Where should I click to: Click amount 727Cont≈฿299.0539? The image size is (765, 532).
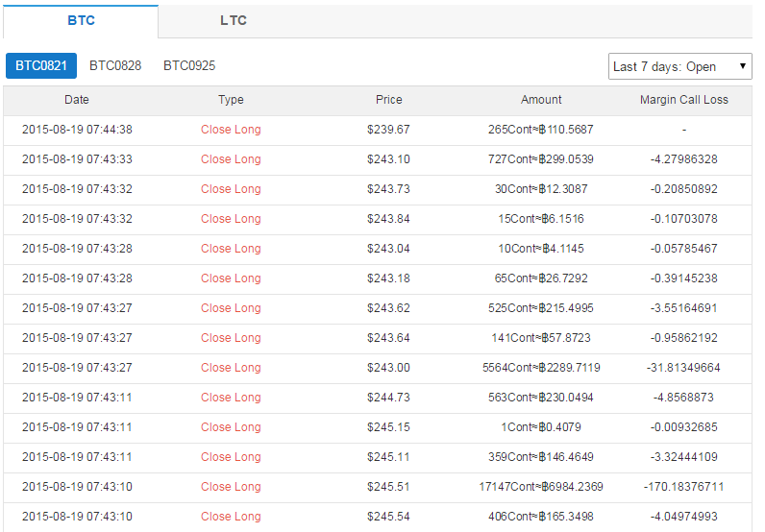pos(540,159)
